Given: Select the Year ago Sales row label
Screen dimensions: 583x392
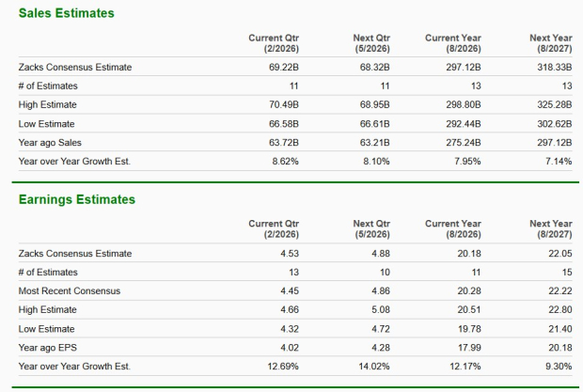Looking at the screenshot, I should [49, 142].
